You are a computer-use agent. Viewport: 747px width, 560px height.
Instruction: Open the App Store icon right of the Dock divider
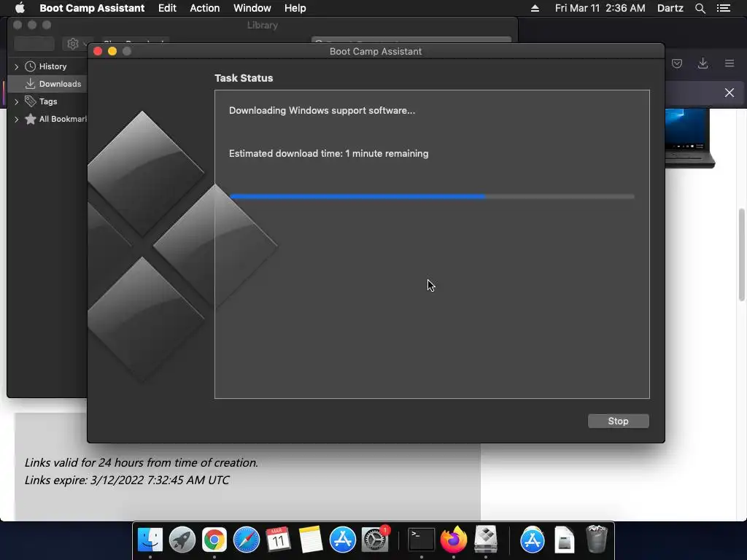click(532, 540)
